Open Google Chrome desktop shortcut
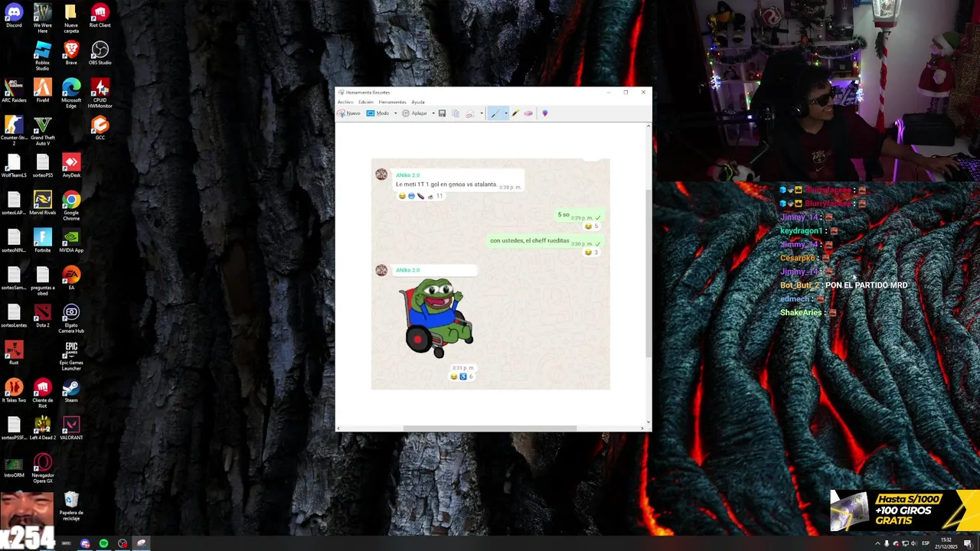The width and height of the screenshot is (980, 551). (71, 206)
